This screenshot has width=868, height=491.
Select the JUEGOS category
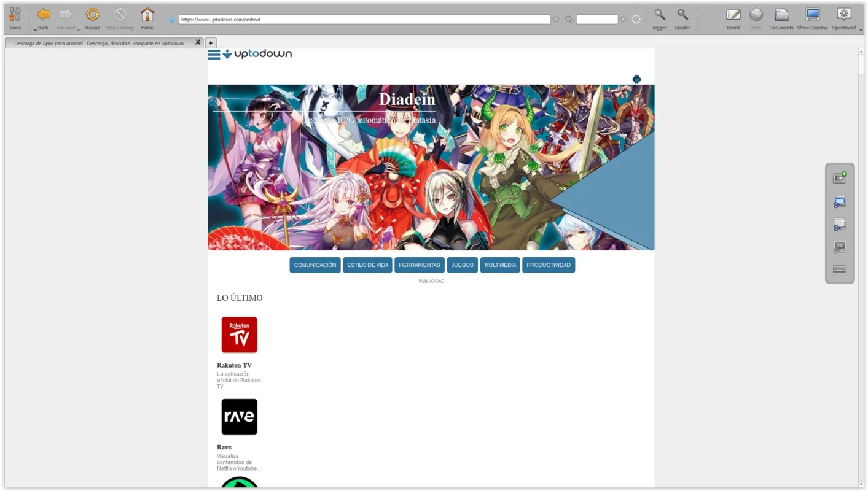[x=462, y=265]
